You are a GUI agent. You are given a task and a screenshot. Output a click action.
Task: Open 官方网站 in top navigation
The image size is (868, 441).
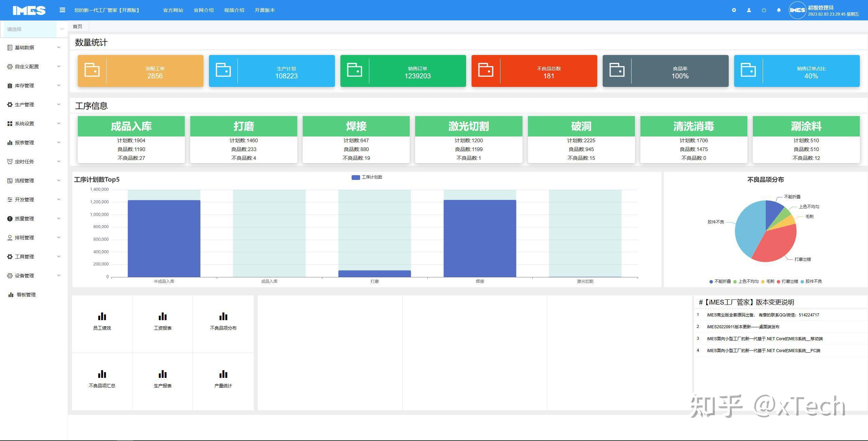[173, 10]
